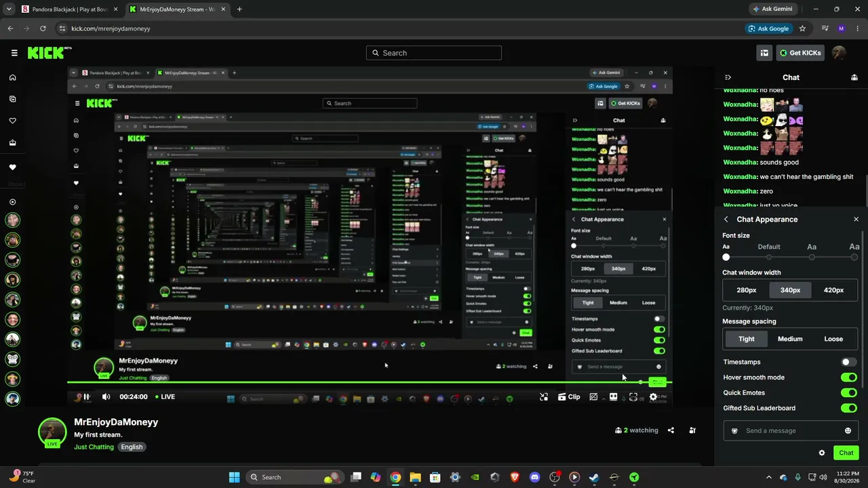Show hidden system tray icons
Image resolution: width=868 pixels, height=488 pixels.
[x=768, y=477]
